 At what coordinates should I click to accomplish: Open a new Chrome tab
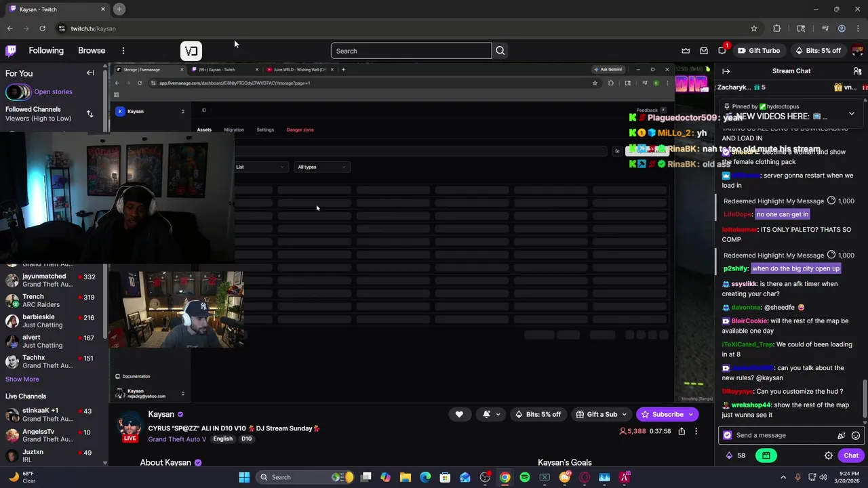point(119,9)
